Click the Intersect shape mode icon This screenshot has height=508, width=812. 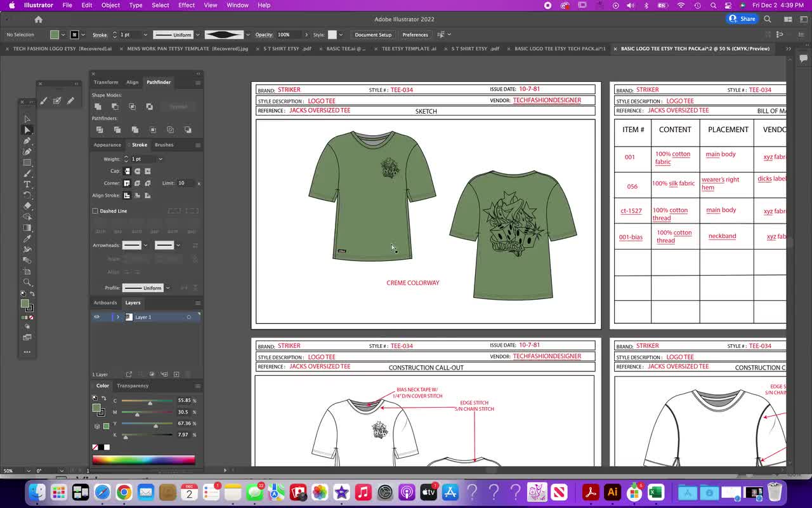(x=132, y=107)
